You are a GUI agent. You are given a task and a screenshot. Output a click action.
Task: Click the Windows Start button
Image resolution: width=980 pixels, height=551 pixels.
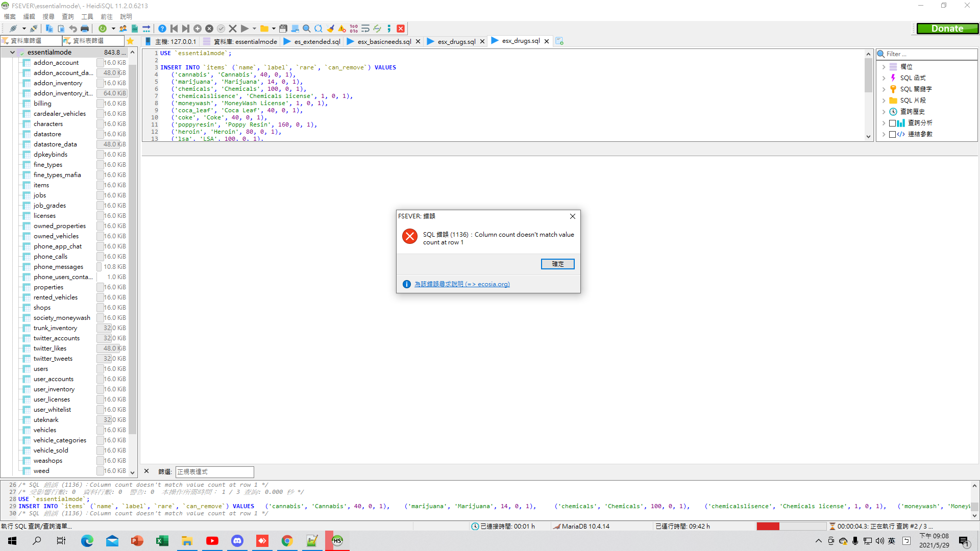[12, 541]
